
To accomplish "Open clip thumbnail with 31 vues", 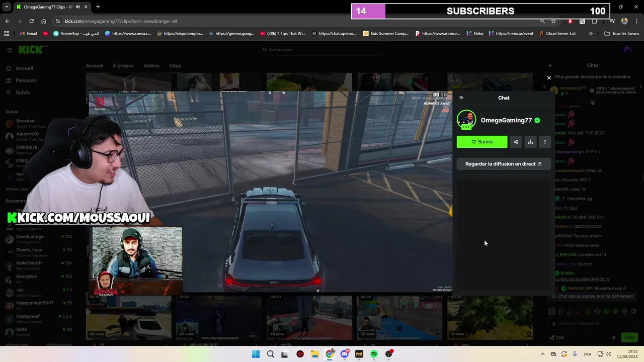I will pyautogui.click(x=490, y=318).
